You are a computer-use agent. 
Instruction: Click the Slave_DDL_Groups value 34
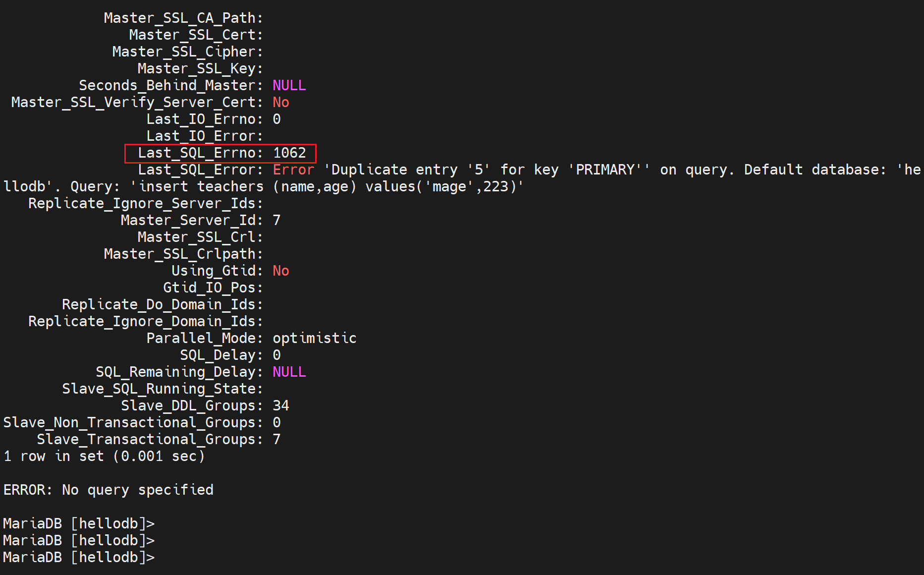[281, 405]
